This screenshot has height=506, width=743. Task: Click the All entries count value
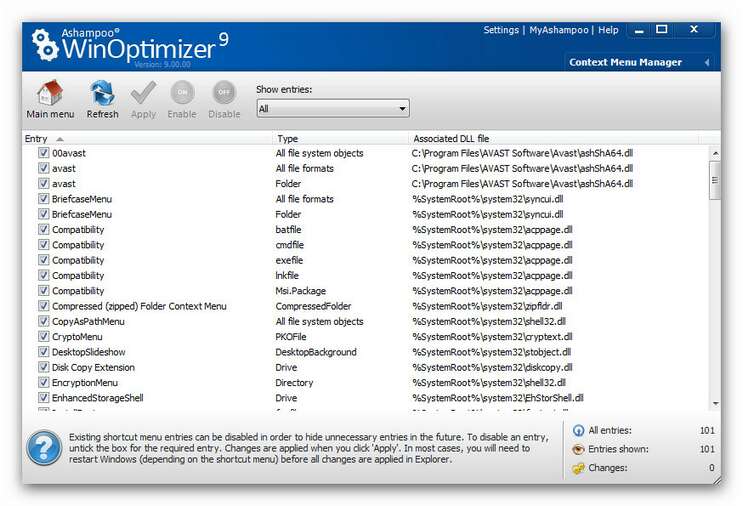(x=707, y=431)
